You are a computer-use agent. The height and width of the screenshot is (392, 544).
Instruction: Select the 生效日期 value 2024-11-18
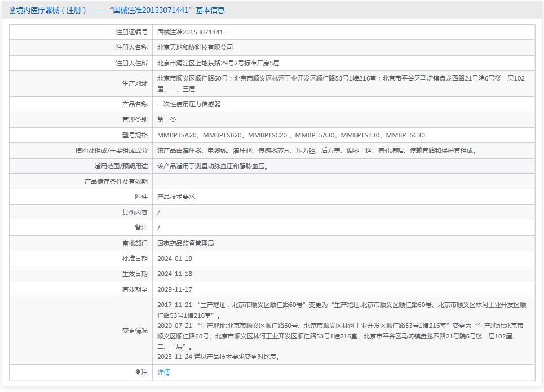click(175, 275)
